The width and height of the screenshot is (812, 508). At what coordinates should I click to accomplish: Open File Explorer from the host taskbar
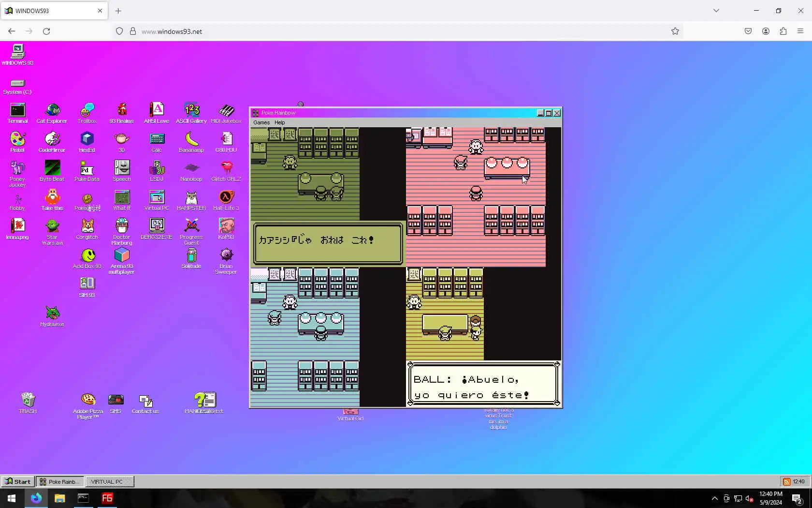(x=59, y=498)
